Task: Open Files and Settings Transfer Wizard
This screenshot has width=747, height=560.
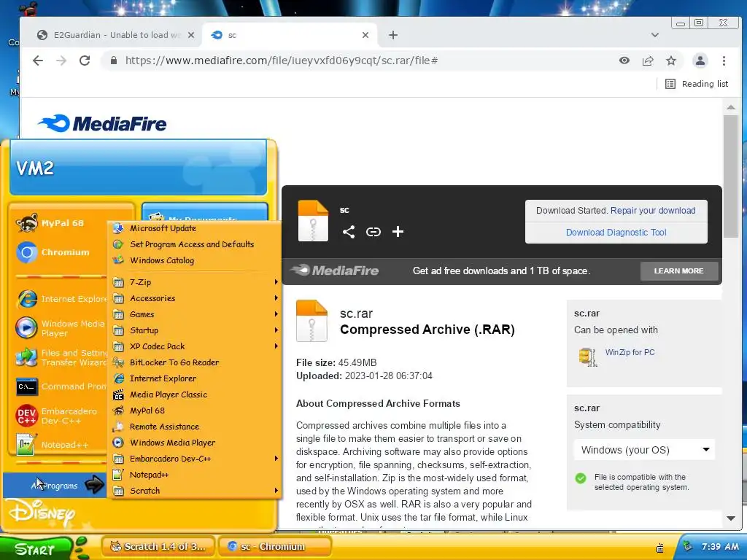Action: pos(61,357)
